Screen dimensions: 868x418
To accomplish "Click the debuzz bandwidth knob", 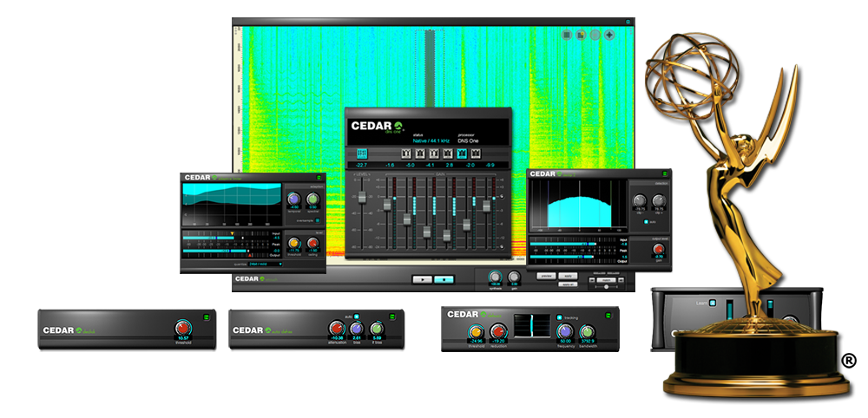I will 587,332.
